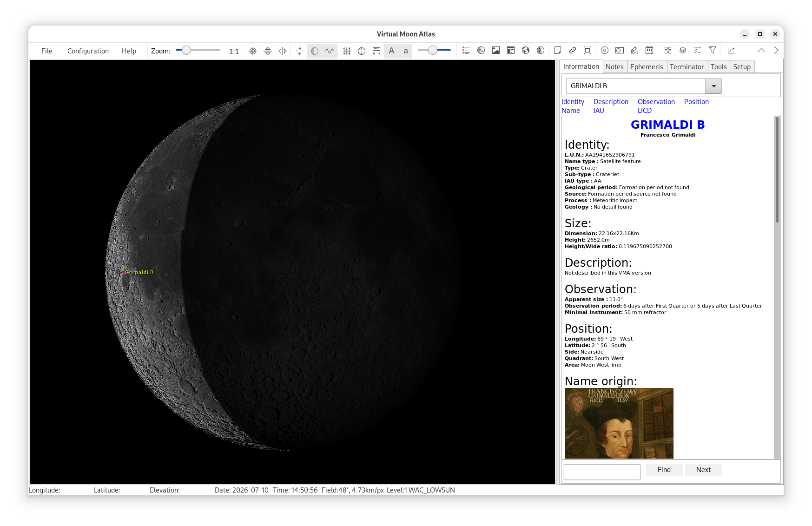This screenshot has width=812, height=526.
Task: Open the picture viewer icon
Action: pyautogui.click(x=496, y=51)
